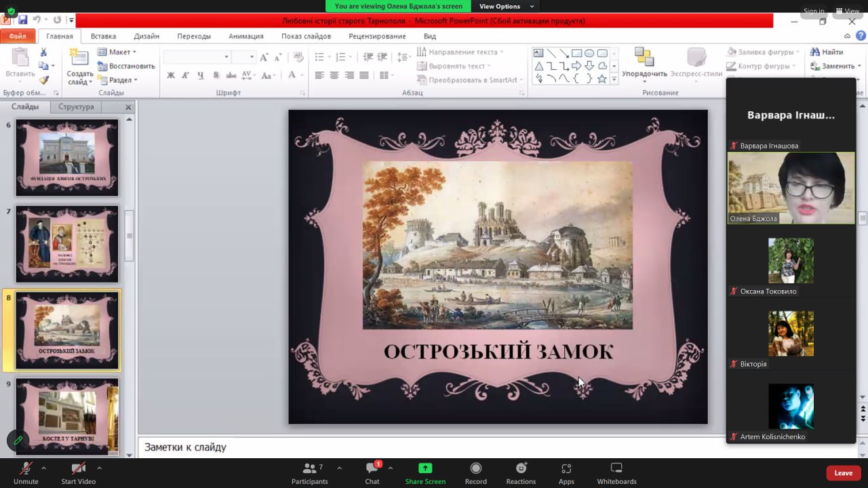Expand audio options caret next to Unmute
868x488 pixels.
[x=43, y=468]
